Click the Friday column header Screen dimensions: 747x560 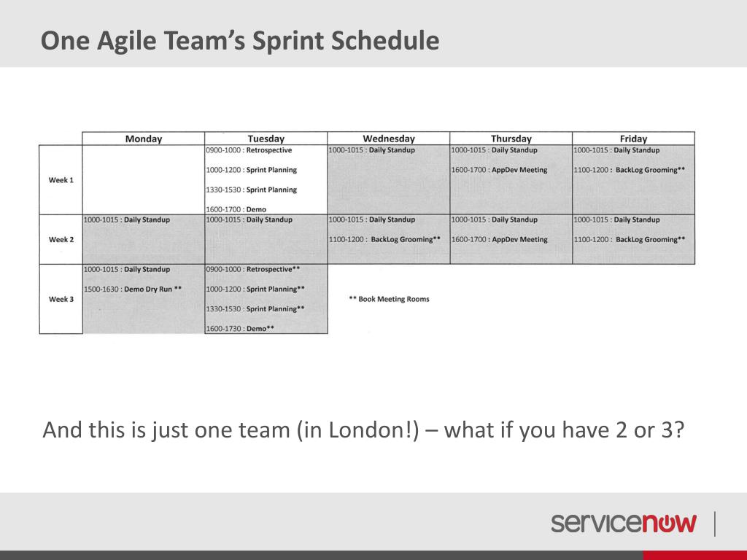633,139
